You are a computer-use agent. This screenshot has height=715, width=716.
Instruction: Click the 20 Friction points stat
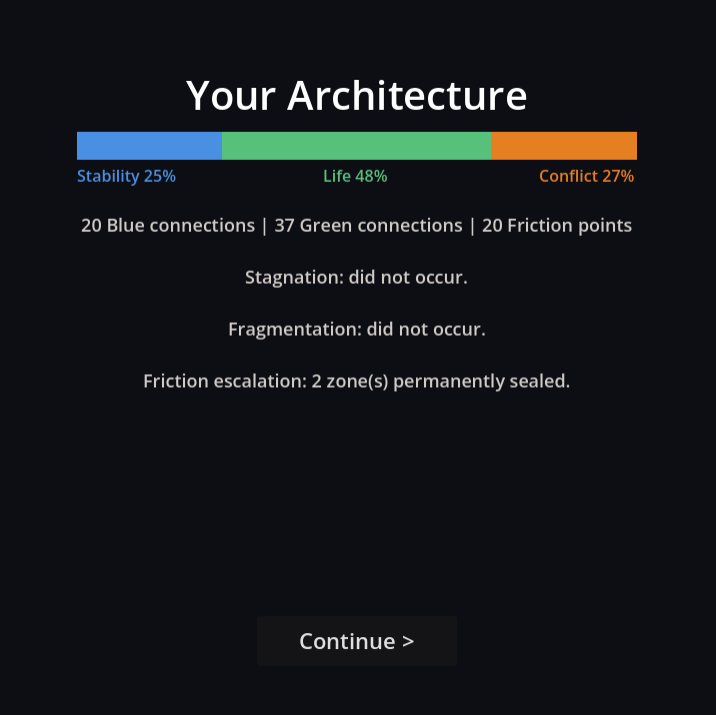tap(557, 226)
